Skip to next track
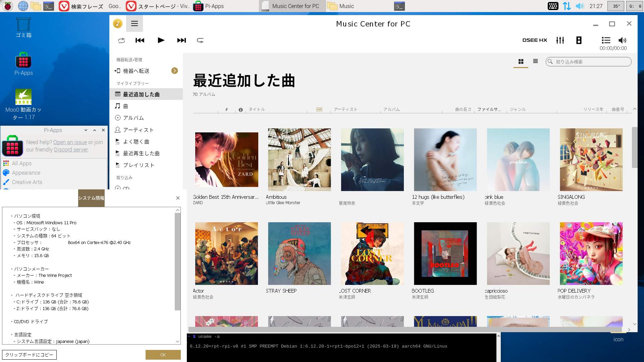 point(181,40)
